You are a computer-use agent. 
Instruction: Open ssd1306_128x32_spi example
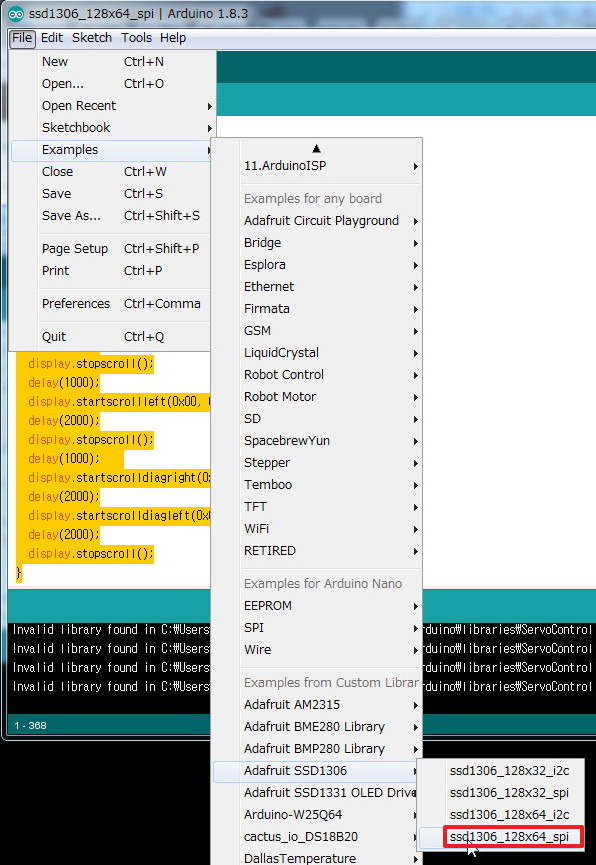tap(501, 793)
